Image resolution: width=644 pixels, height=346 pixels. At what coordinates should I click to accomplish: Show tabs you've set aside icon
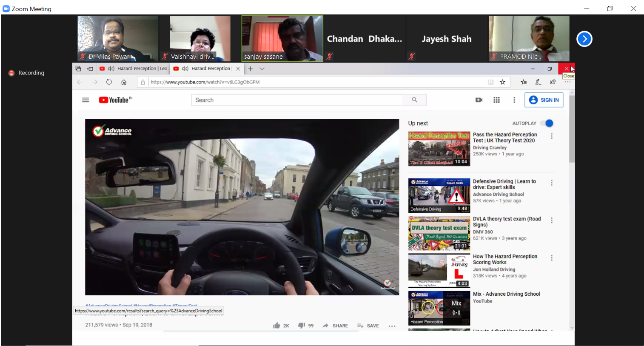(x=78, y=69)
